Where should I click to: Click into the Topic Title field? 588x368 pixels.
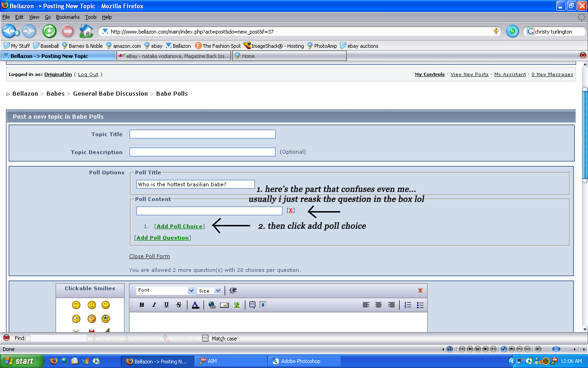click(202, 134)
